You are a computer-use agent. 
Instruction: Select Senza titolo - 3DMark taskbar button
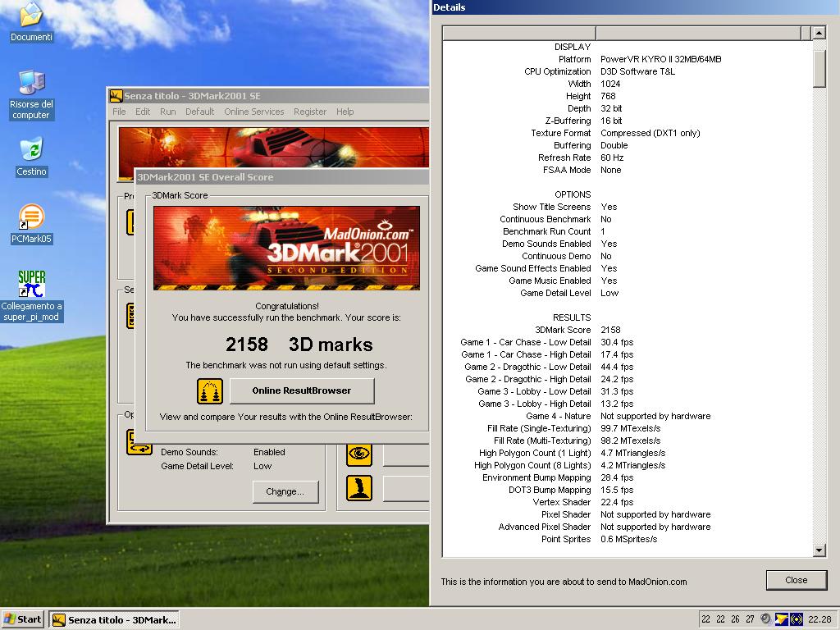point(114,620)
